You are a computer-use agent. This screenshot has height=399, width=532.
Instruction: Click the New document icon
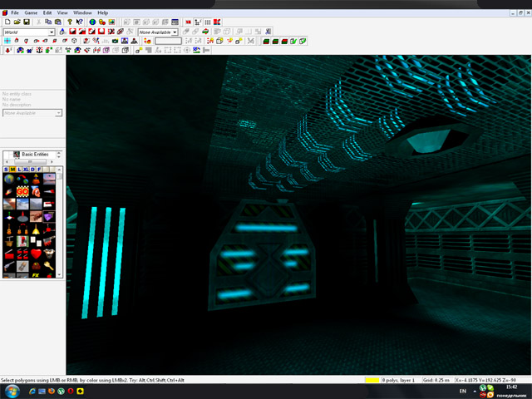pyautogui.click(x=7, y=22)
